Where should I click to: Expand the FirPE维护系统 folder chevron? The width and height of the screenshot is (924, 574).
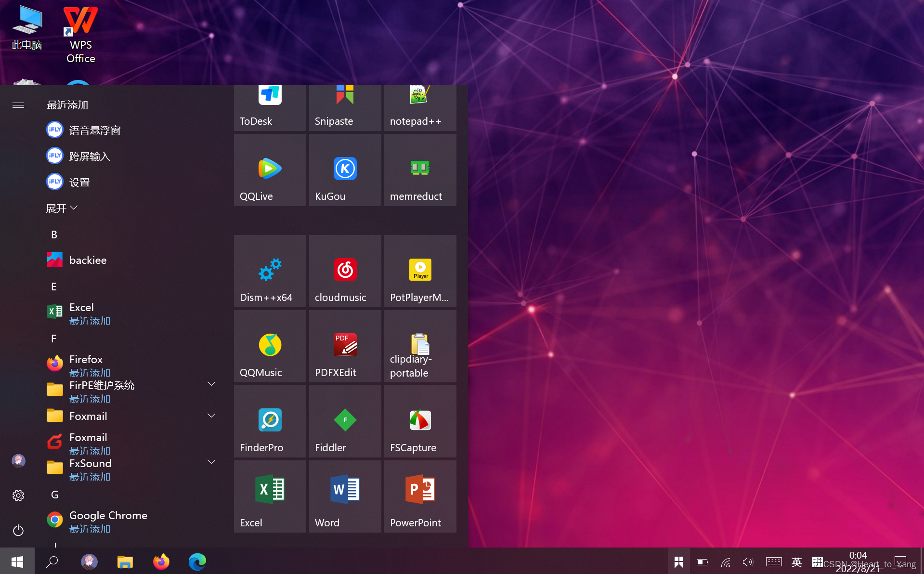click(x=211, y=384)
